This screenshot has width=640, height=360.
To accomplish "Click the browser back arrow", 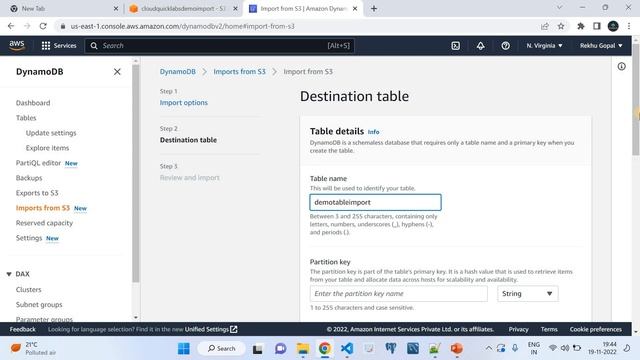I will pyautogui.click(x=11, y=26).
